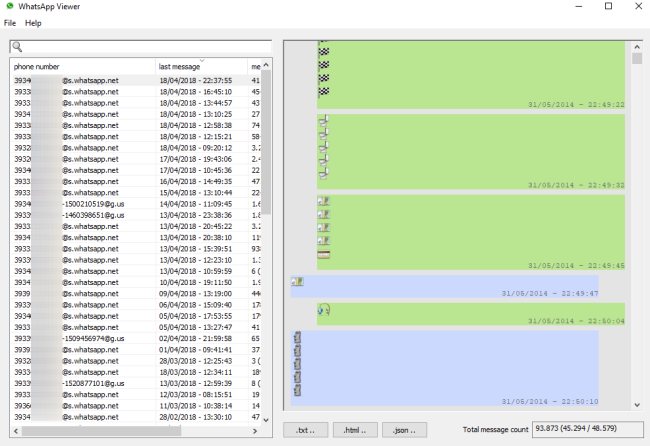Select chat dated 01/04/2018 - 09:41:41
The height and width of the screenshot is (446, 650).
136,349
